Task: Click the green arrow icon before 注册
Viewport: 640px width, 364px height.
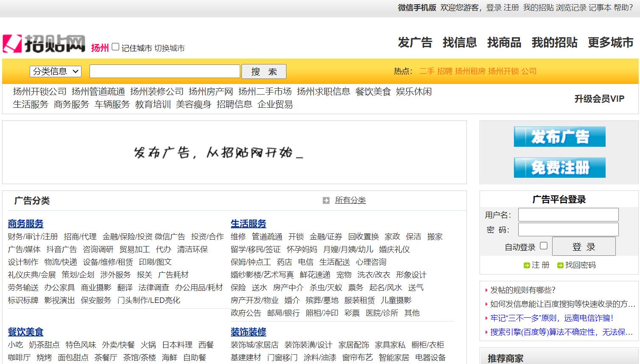Action: (x=527, y=265)
